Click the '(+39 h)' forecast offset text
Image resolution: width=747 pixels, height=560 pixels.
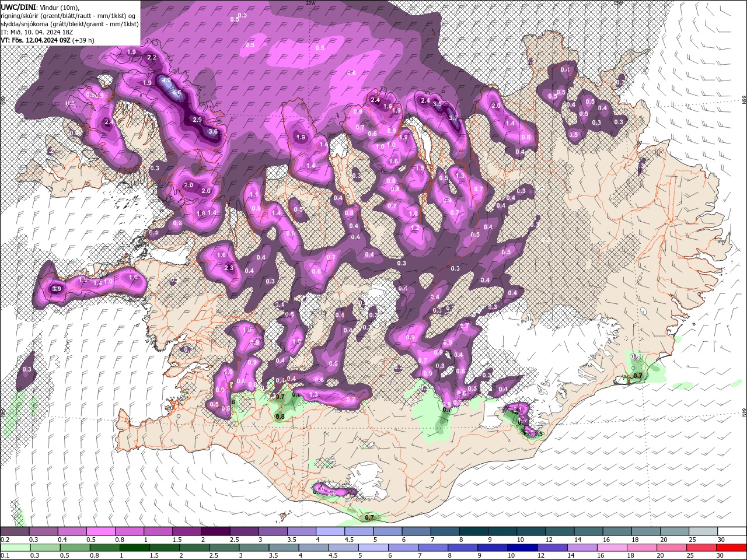tap(83, 40)
